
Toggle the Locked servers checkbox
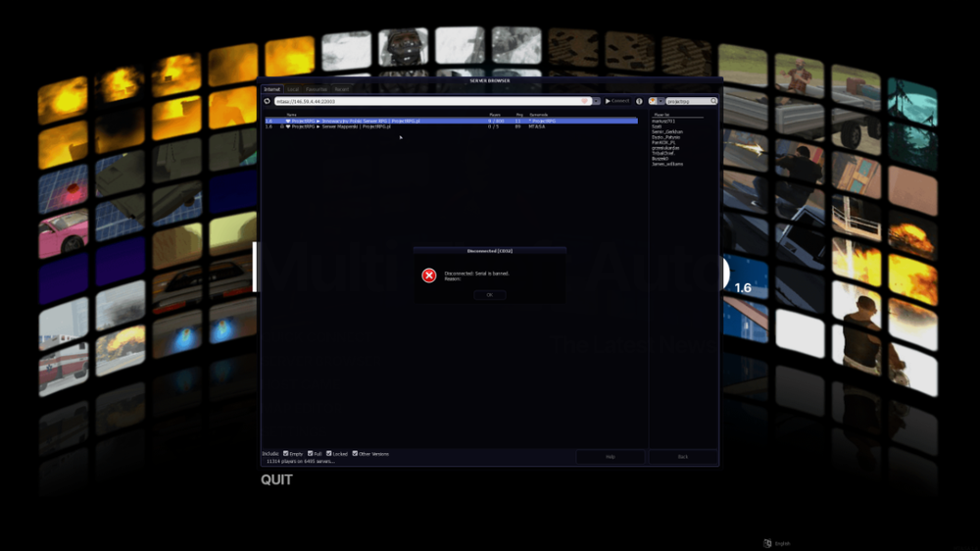(328, 453)
